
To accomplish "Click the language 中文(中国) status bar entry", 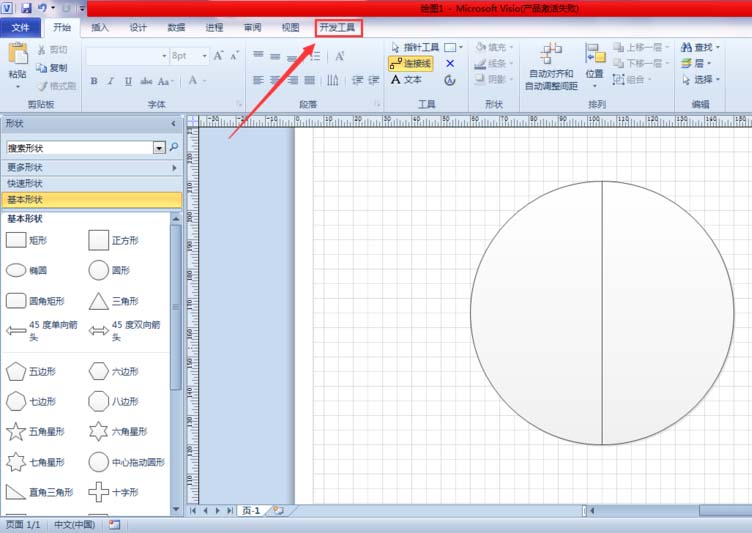I will (74, 525).
